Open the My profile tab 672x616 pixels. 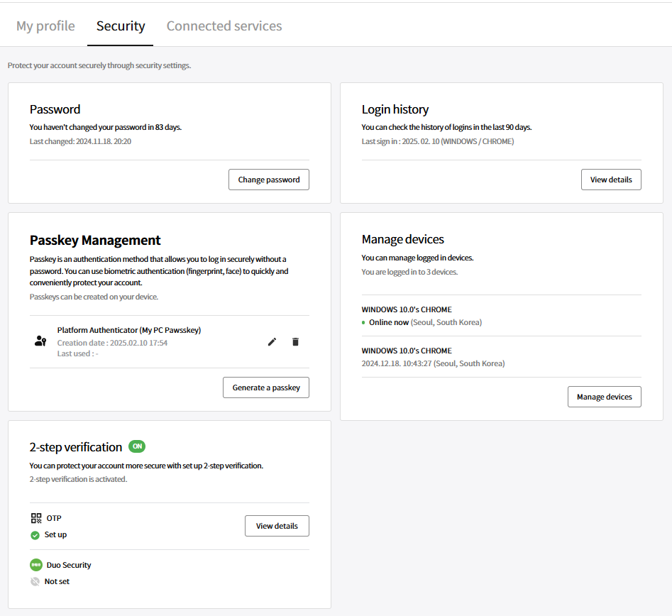tap(45, 26)
